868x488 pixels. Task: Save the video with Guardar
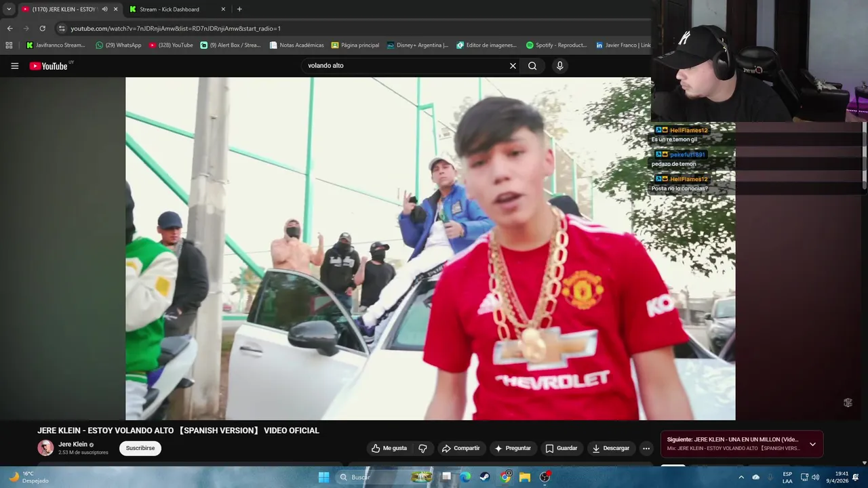(x=561, y=448)
